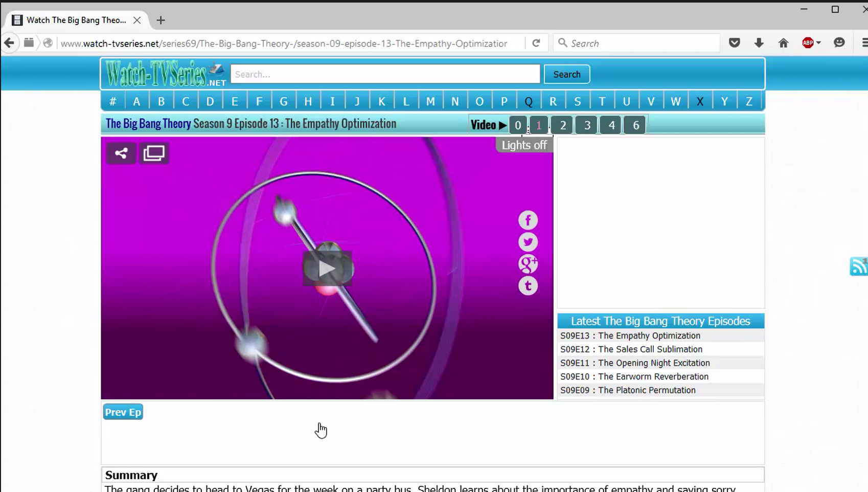Go to the Prev Ep button
Viewport: 868px width, 492px height.
point(123,412)
